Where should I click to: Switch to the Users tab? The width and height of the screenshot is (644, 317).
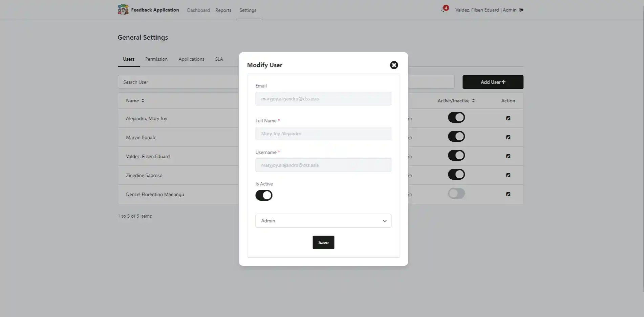pyautogui.click(x=129, y=59)
